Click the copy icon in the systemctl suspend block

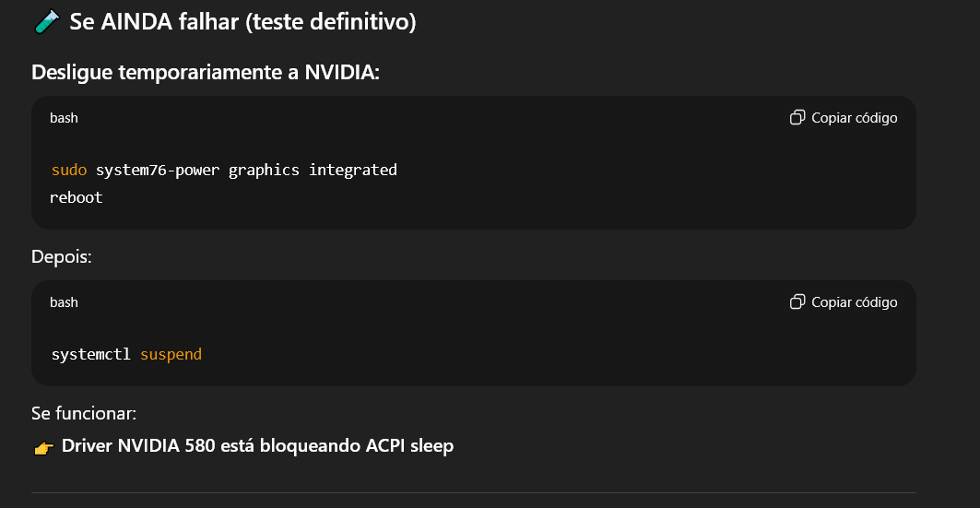click(x=797, y=302)
